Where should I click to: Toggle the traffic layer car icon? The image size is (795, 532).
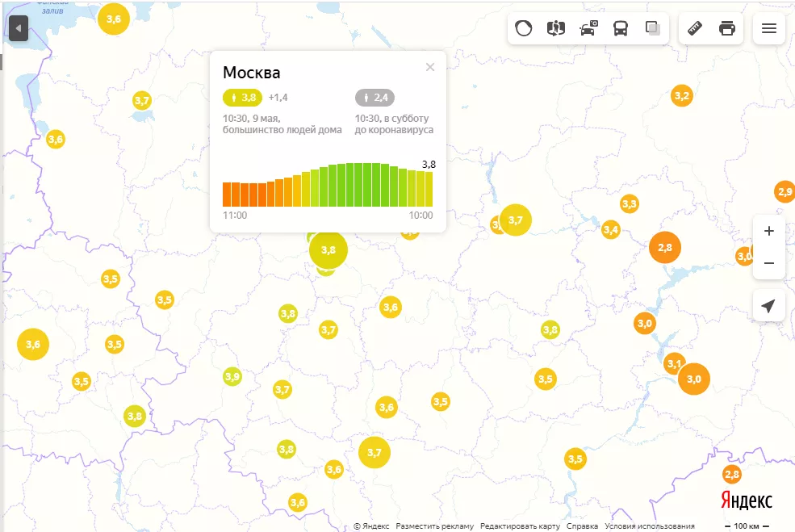tap(588, 28)
